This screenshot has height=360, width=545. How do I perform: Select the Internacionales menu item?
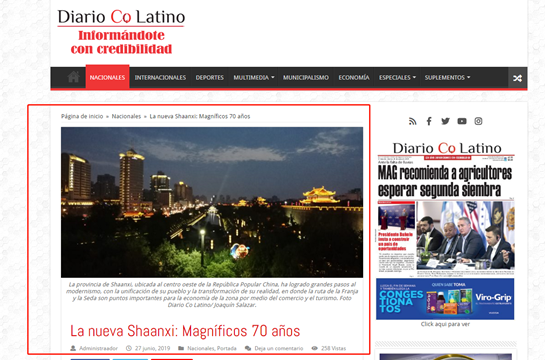tap(160, 77)
